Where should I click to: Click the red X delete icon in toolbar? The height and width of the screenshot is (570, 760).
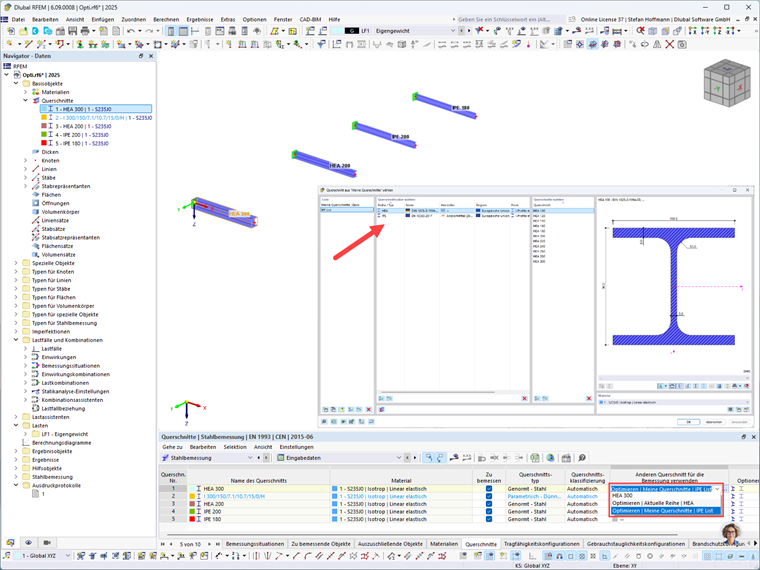tap(669, 44)
